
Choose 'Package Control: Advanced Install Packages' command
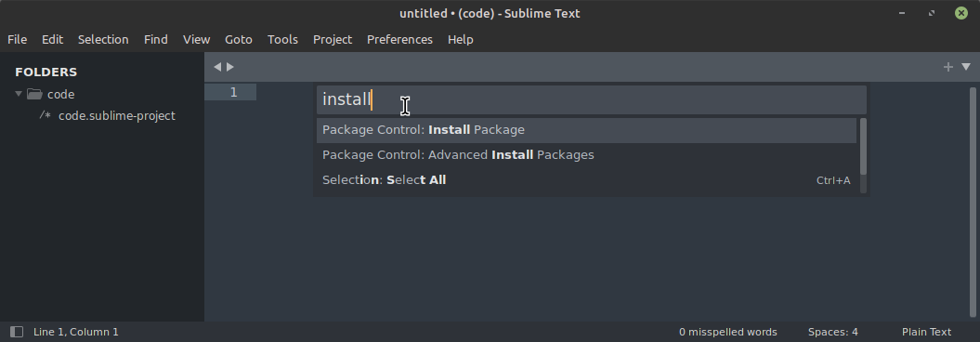point(586,155)
